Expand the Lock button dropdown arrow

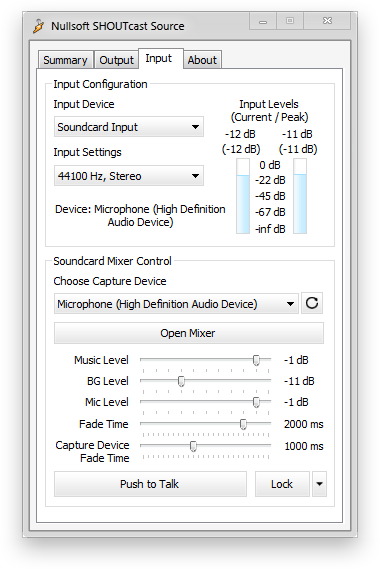point(319,484)
